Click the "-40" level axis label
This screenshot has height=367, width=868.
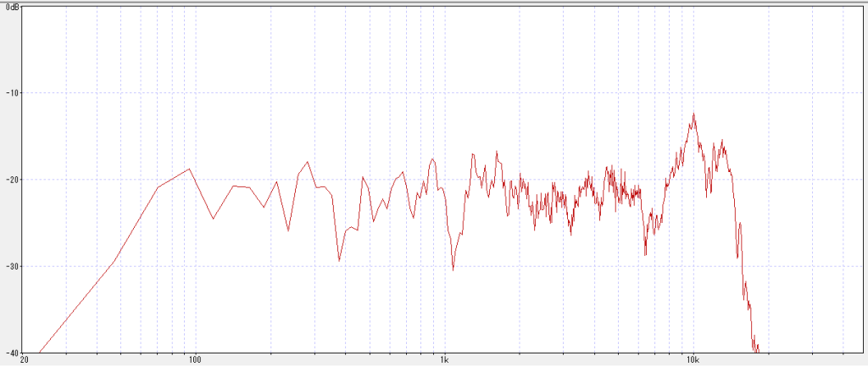[x=12, y=353]
